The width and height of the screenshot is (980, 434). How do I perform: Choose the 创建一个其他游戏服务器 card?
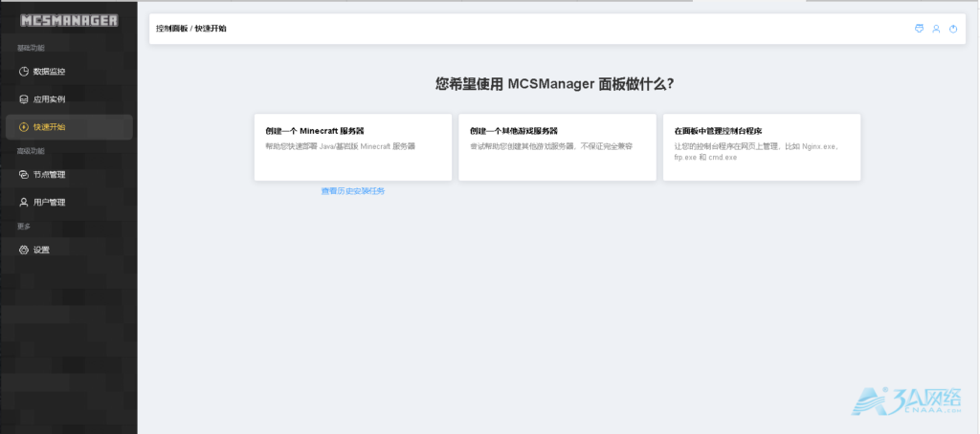pos(558,147)
